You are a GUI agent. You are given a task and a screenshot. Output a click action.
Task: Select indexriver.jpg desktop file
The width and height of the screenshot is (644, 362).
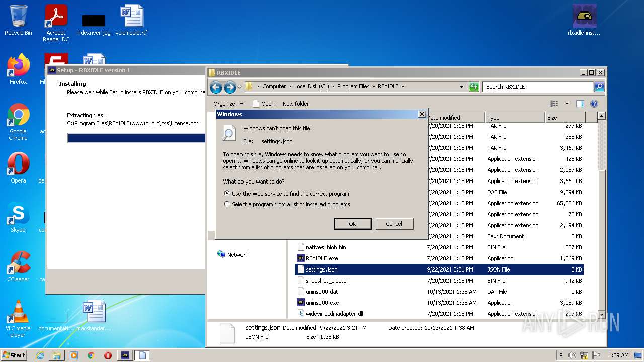94,24
